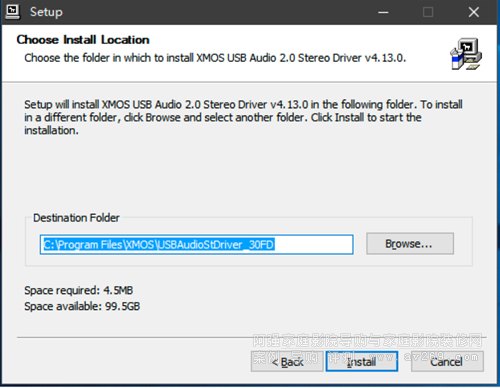500x388 pixels.
Task: Click the Space required: 4.5MB label
Action: pos(79,290)
